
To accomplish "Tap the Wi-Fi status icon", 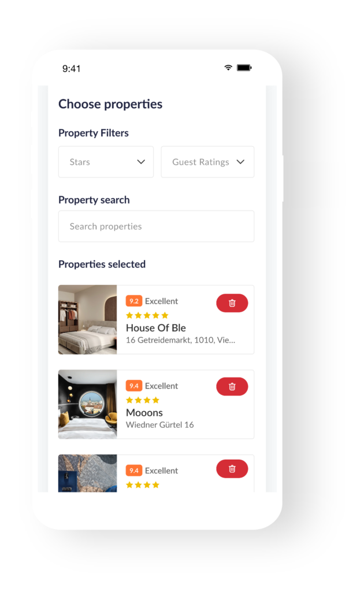I will point(228,68).
